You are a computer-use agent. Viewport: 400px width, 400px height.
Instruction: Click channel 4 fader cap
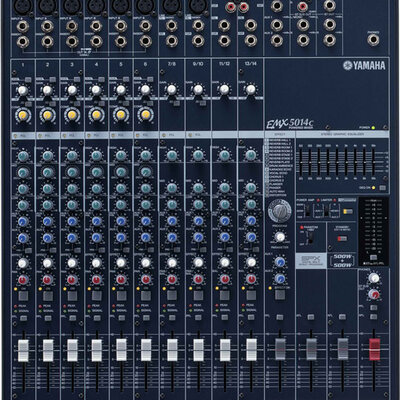[x=97, y=350]
